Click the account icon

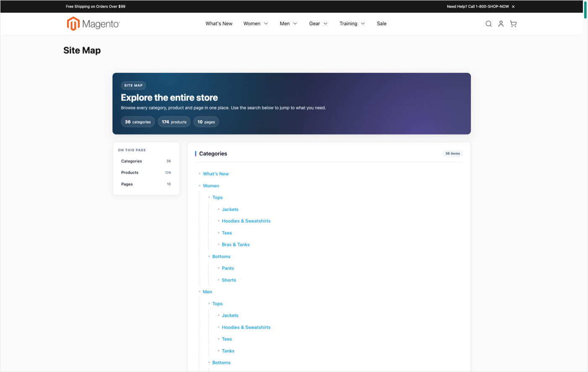coord(501,24)
